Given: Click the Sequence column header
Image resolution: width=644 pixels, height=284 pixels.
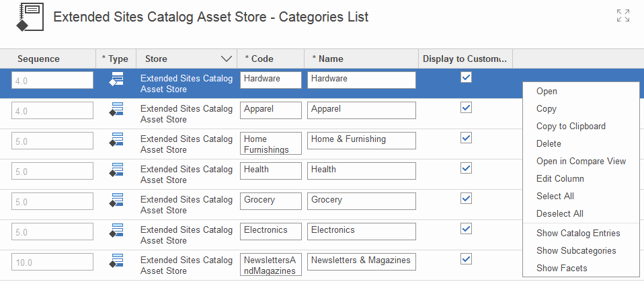Looking at the screenshot, I should pos(38,59).
